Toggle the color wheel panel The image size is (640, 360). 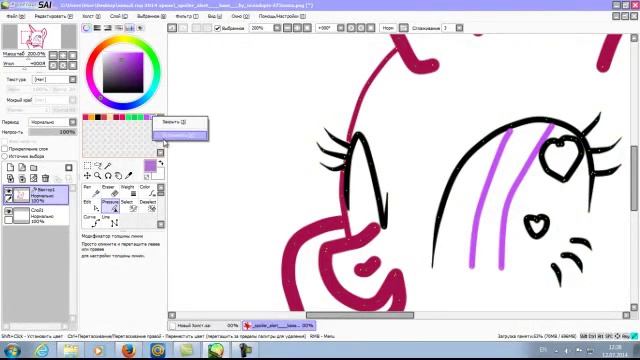click(87, 28)
